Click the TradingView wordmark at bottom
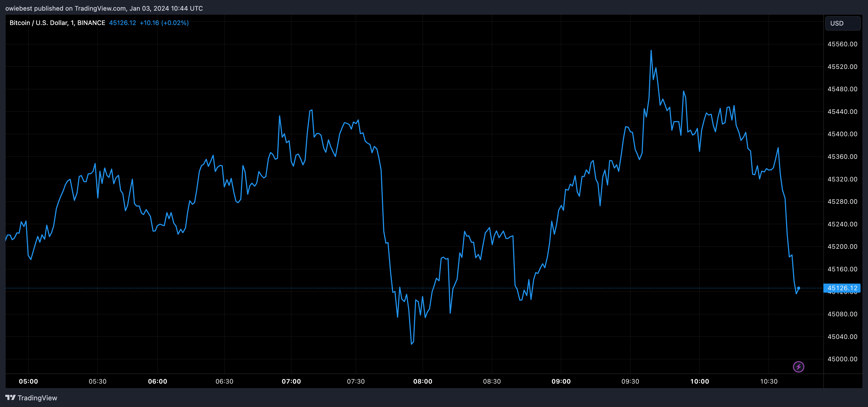Viewport: 868px width, 407px height. 37,398
